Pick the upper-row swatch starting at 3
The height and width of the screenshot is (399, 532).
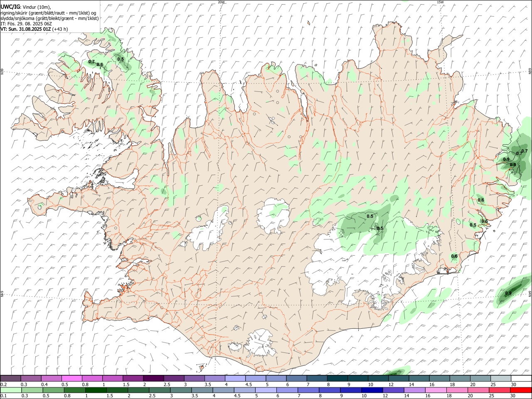[x=194, y=378]
